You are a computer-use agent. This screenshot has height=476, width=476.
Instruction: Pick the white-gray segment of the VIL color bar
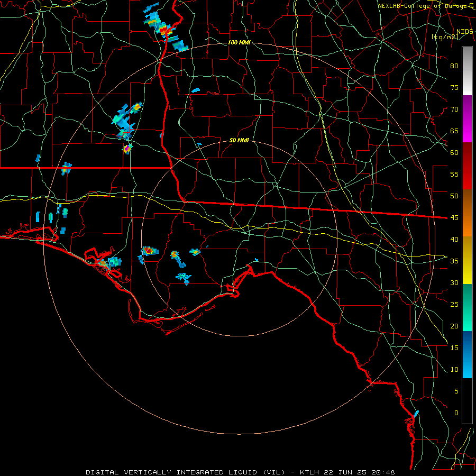pyautogui.click(x=467, y=71)
